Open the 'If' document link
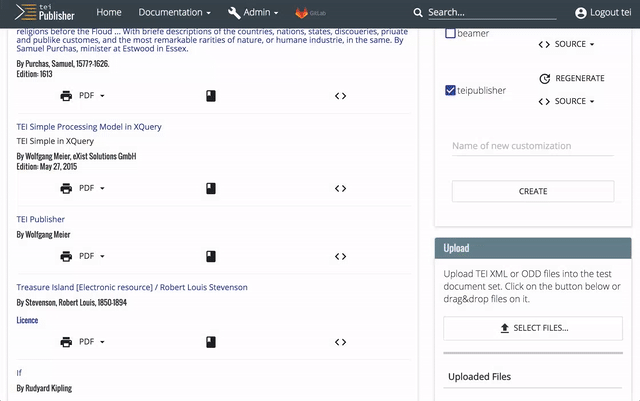The width and height of the screenshot is (640, 401). pyautogui.click(x=19, y=372)
